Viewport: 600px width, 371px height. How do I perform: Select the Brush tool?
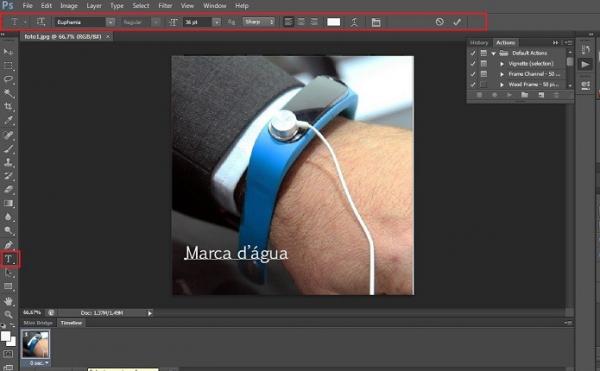pos(8,148)
